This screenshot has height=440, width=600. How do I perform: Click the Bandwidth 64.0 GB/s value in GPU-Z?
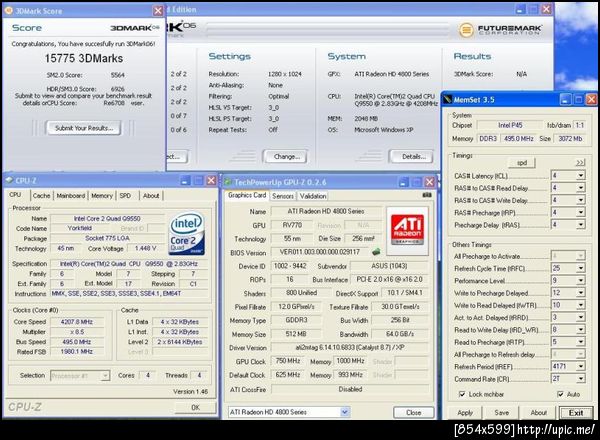[x=400, y=334]
